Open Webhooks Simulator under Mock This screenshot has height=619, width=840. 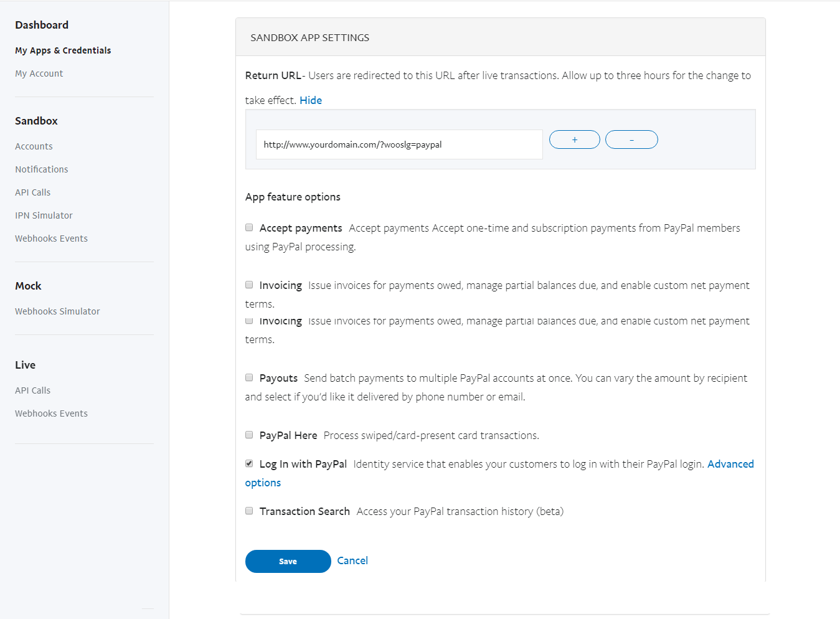(x=57, y=311)
